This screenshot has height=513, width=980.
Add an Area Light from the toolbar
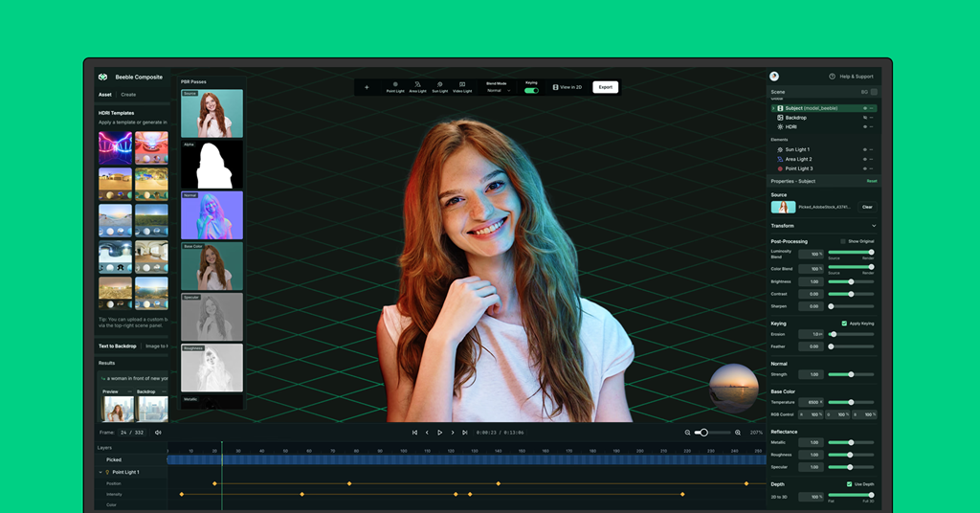[417, 86]
